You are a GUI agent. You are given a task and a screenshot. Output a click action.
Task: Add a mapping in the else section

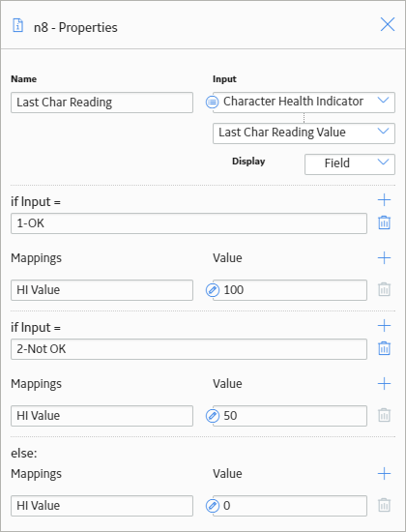384,474
